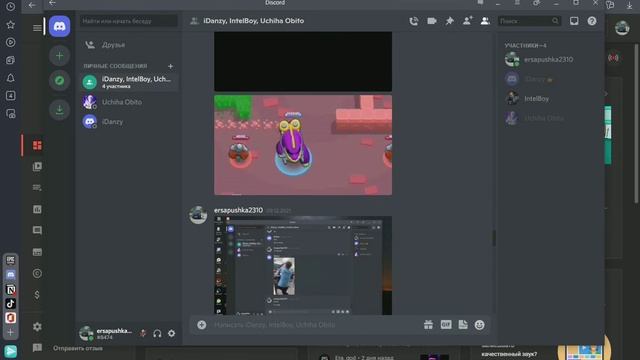
Task: Select the iDanzy, IntelBoy, Uch... group conversation
Action: (x=129, y=82)
